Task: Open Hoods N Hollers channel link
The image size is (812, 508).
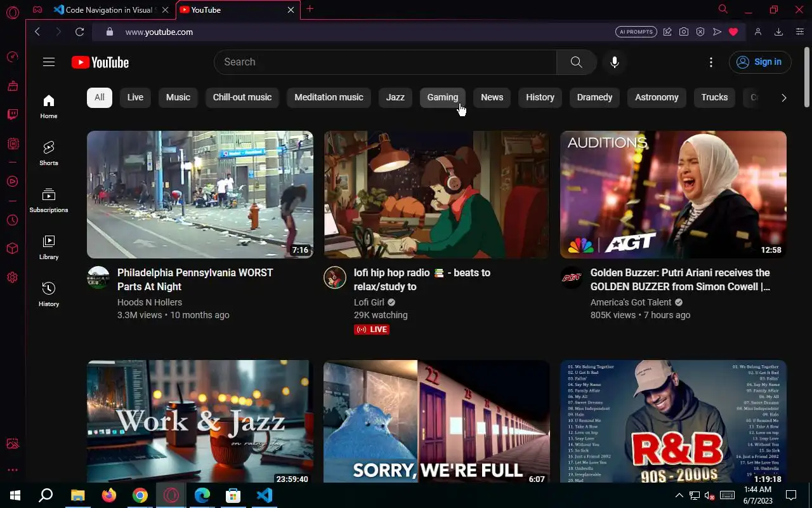Action: point(150,302)
